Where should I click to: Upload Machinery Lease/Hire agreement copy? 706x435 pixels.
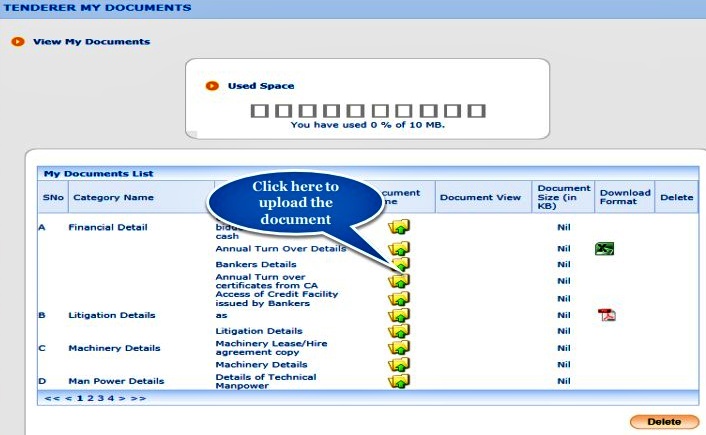[399, 348]
